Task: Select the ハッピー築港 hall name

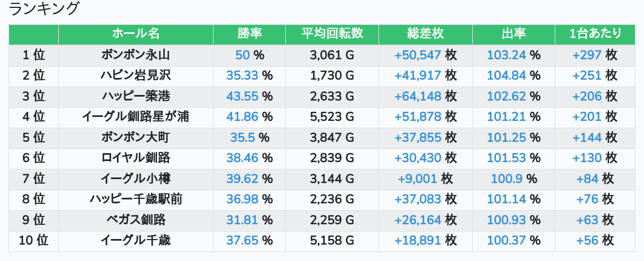Action: (136, 96)
